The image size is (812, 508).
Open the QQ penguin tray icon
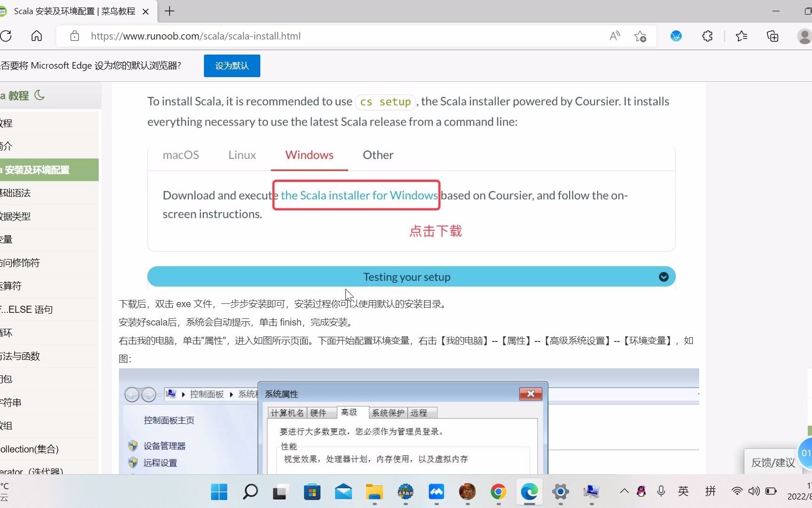(x=641, y=492)
